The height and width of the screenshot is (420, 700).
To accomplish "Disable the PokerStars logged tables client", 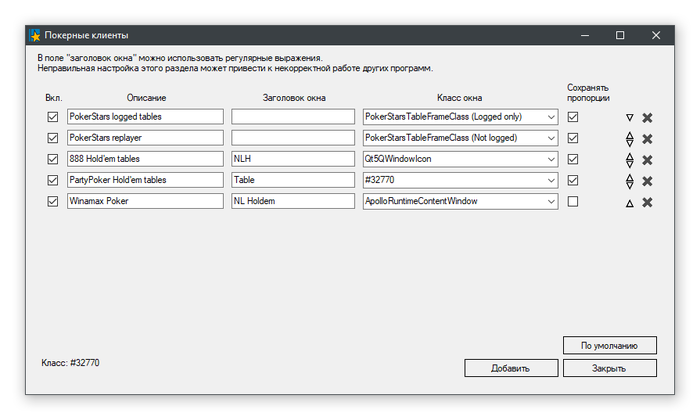I will tap(53, 117).
